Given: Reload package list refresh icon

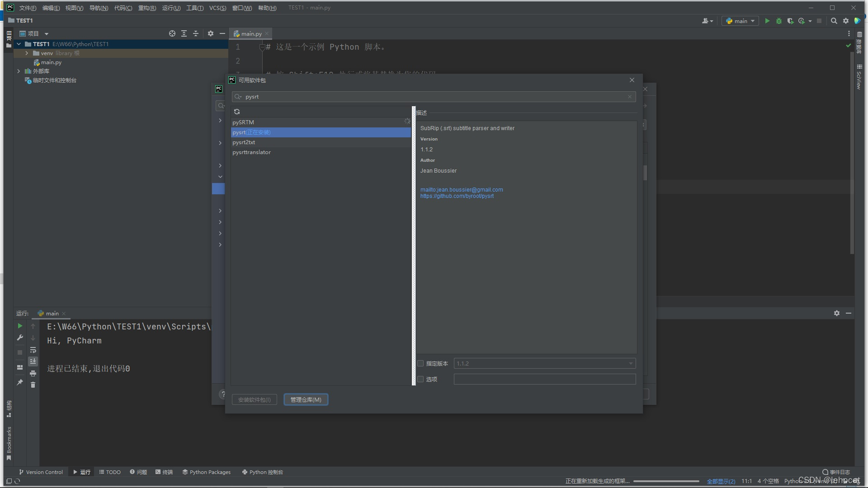Looking at the screenshot, I should pyautogui.click(x=237, y=112).
